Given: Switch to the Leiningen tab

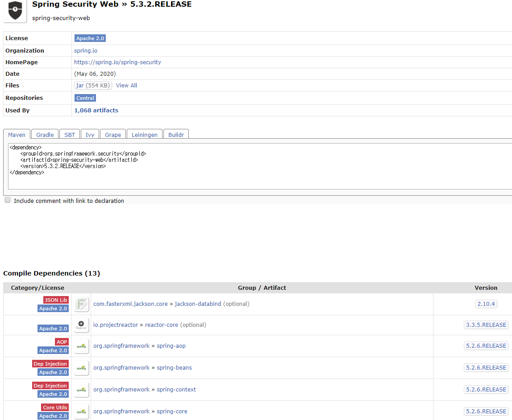Looking at the screenshot, I should 144,135.
